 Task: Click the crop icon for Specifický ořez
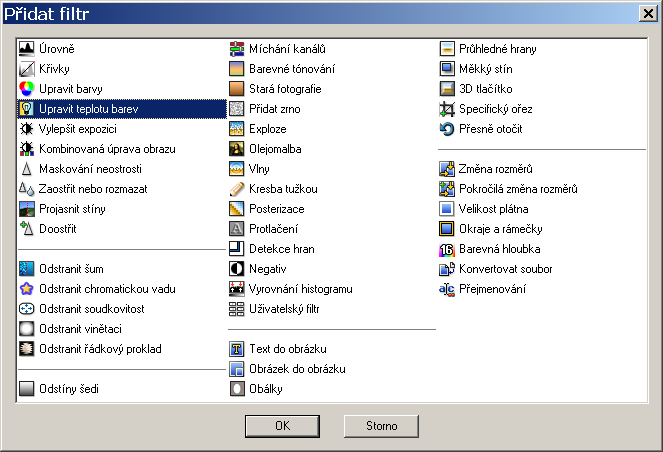(447, 109)
